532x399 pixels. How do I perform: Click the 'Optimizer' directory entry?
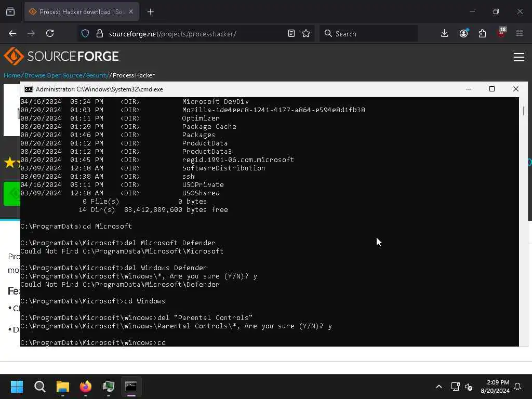pyautogui.click(x=201, y=118)
